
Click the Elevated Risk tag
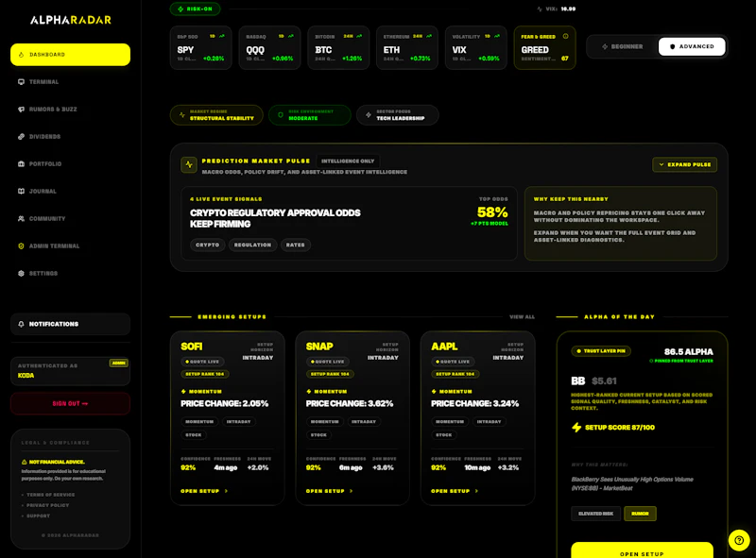click(x=596, y=514)
